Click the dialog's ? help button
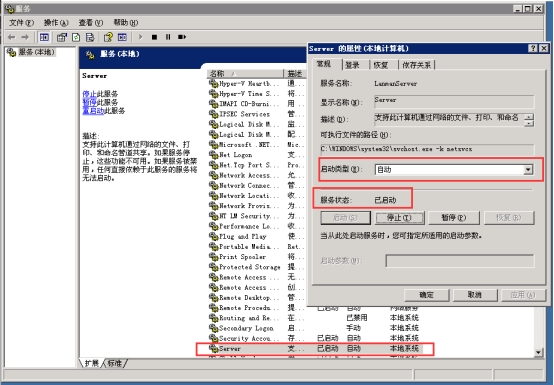Image resolution: width=554 pixels, height=385 pixels. (x=533, y=48)
